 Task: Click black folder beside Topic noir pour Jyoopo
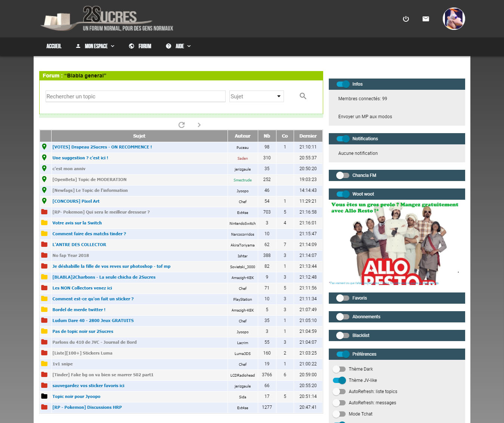[x=44, y=396]
